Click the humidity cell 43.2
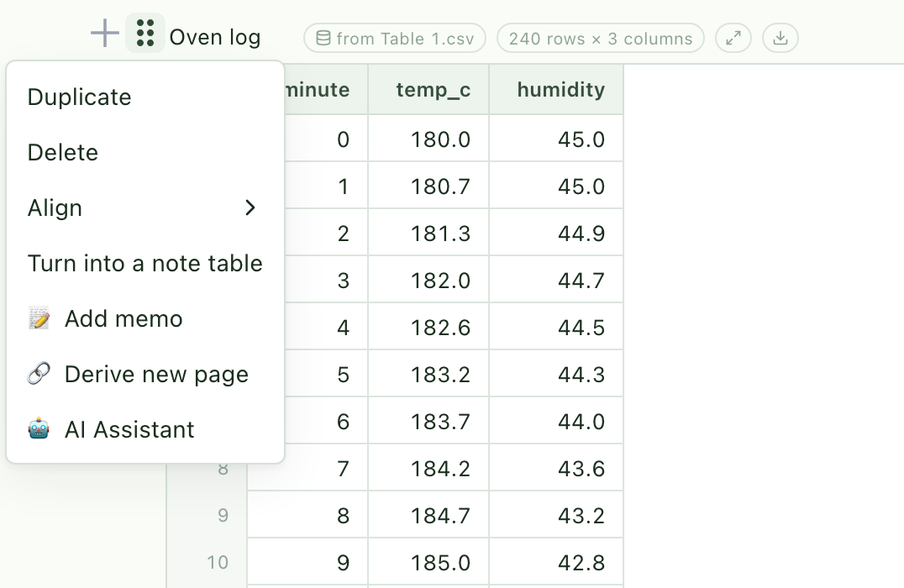The height and width of the screenshot is (588, 904). pos(556,515)
